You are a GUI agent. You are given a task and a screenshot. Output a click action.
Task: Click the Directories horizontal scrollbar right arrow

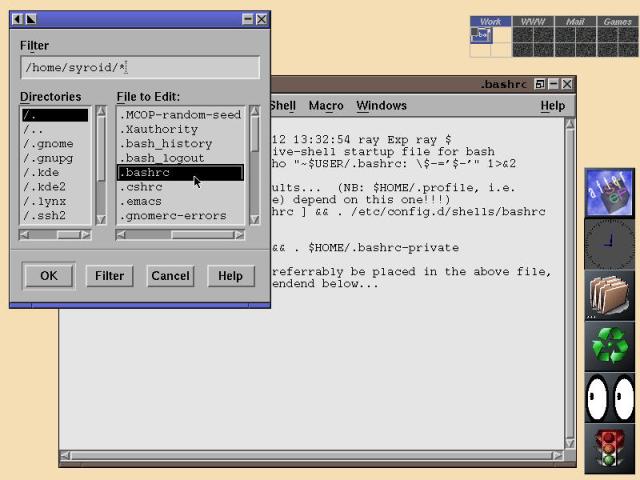[86, 235]
